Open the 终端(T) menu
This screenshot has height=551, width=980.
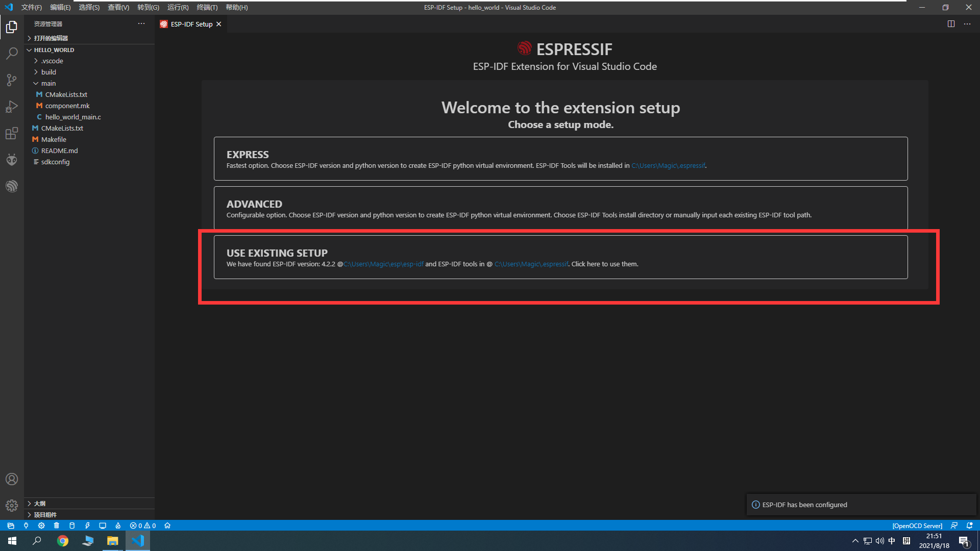pos(207,7)
